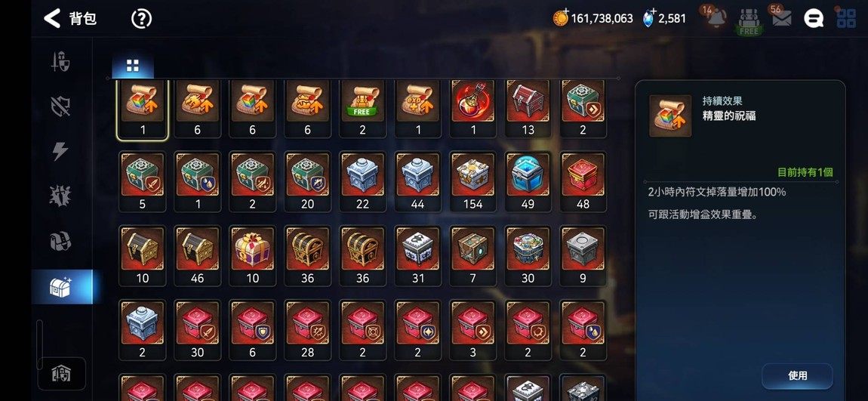The width and height of the screenshot is (868, 401).
Task: Select the sword and shield equipment category
Action: point(61,61)
